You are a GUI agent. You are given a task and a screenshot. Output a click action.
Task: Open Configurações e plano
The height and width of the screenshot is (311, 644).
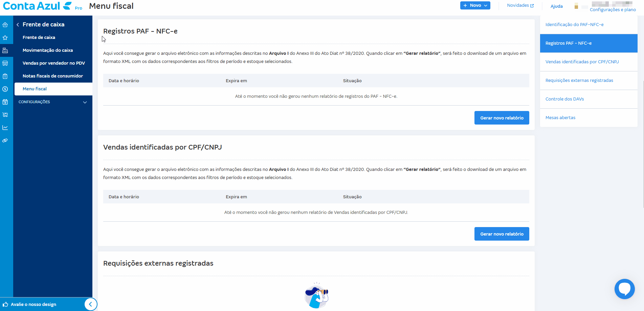coord(613,9)
